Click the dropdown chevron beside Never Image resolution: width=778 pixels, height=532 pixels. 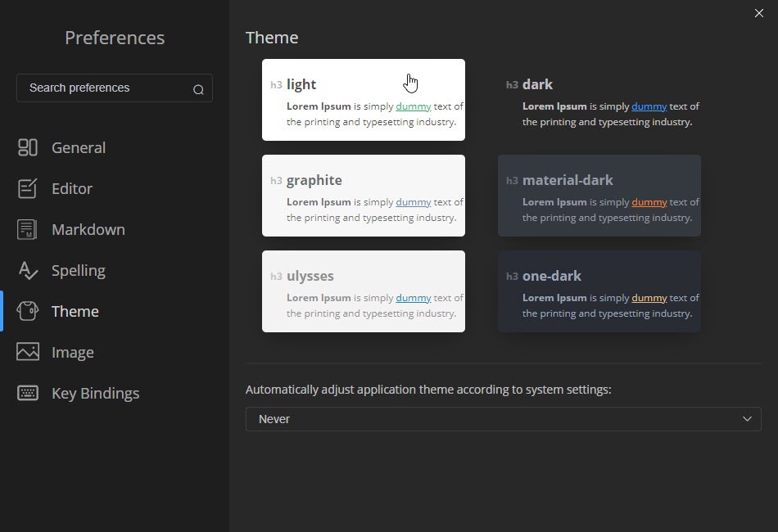pos(747,419)
